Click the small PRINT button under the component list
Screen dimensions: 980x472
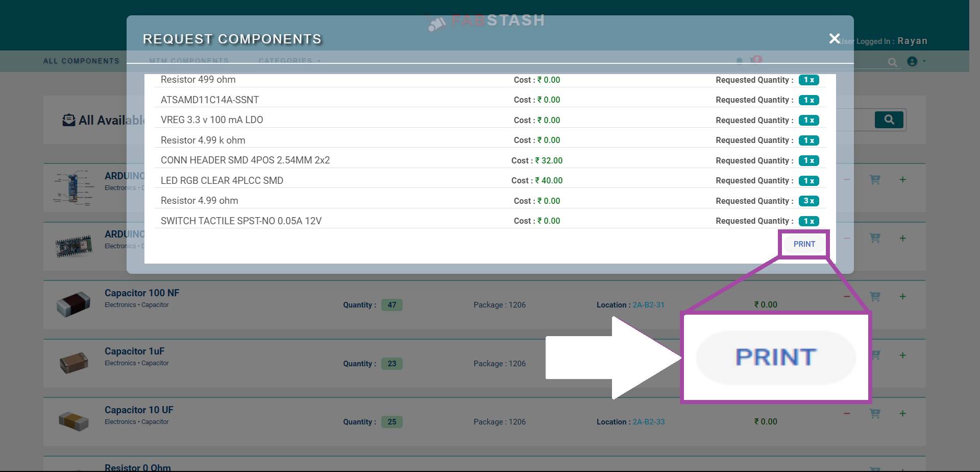click(804, 244)
